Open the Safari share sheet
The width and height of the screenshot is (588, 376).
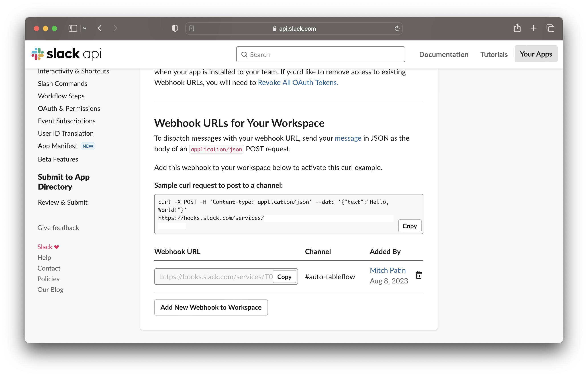[517, 28]
